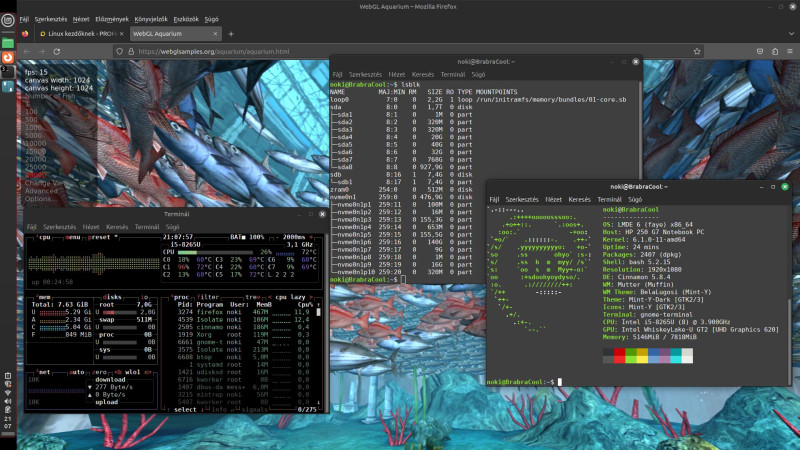This screenshot has height=450, width=800.
Task: Expand Advanced in the aquarium overlay
Action: pyautogui.click(x=41, y=191)
